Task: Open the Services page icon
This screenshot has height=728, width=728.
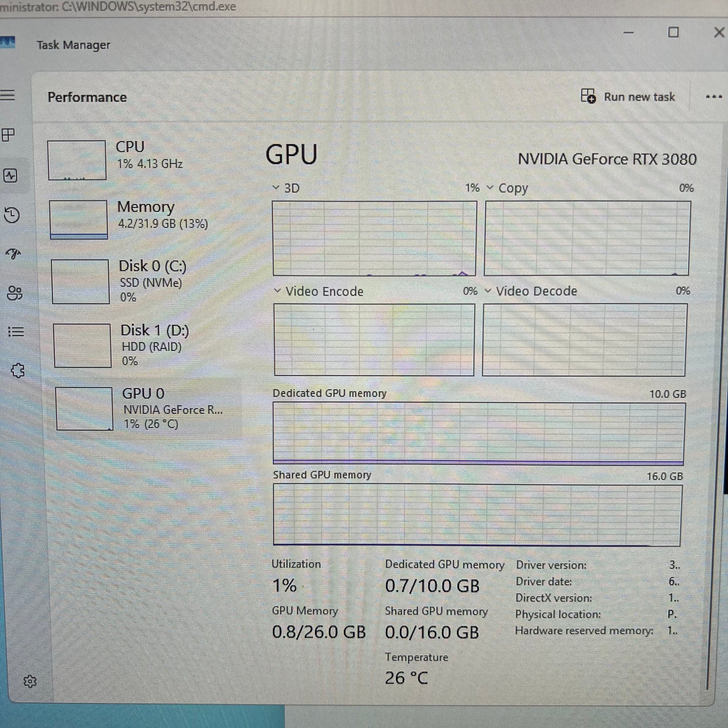Action: pyautogui.click(x=18, y=371)
